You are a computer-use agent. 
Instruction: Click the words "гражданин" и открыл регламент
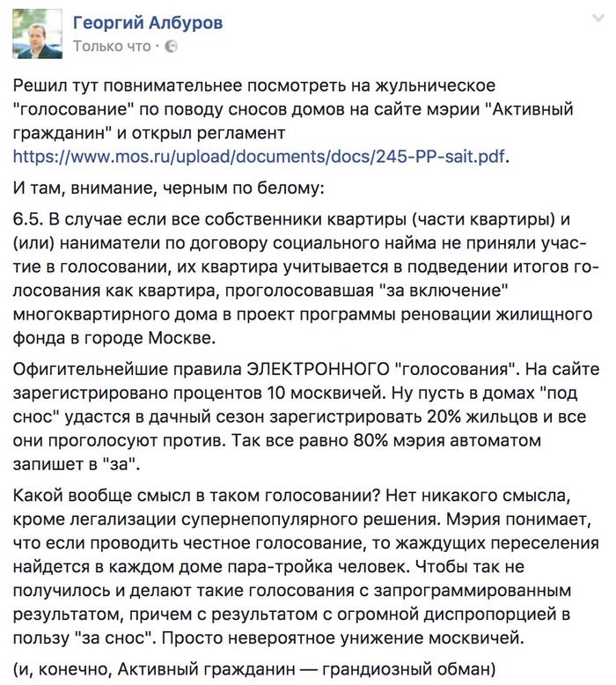click(149, 133)
